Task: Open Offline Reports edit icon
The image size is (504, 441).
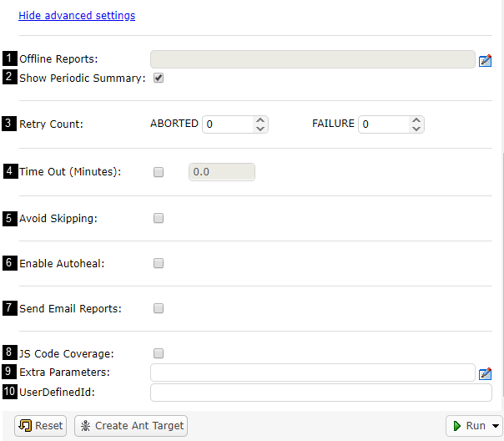Action: 485,59
